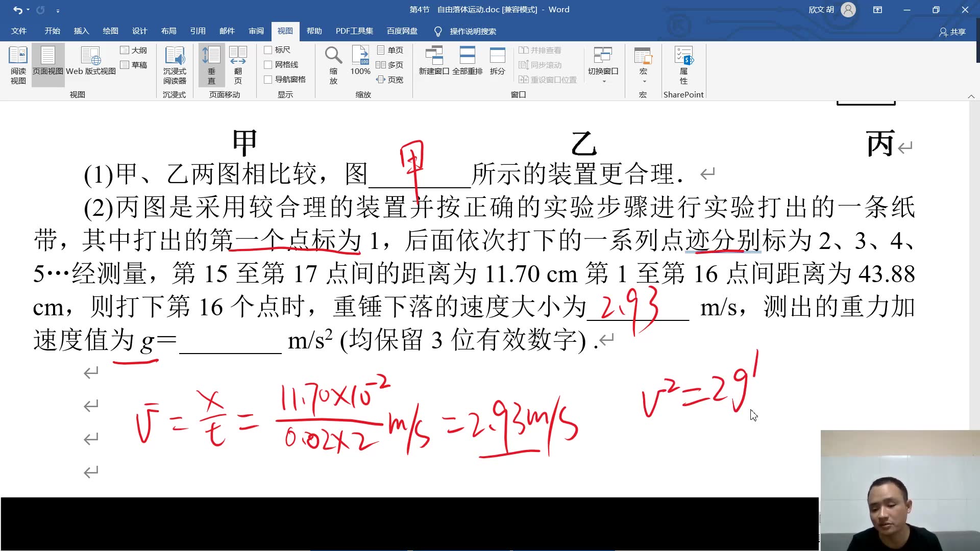Click the scrollbar up arrow
Viewport: 980px width, 551px height.
pos(971,96)
